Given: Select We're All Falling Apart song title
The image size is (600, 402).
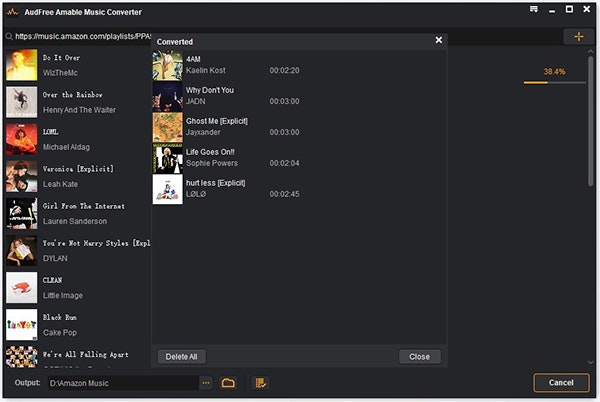Looking at the screenshot, I should (x=85, y=355).
